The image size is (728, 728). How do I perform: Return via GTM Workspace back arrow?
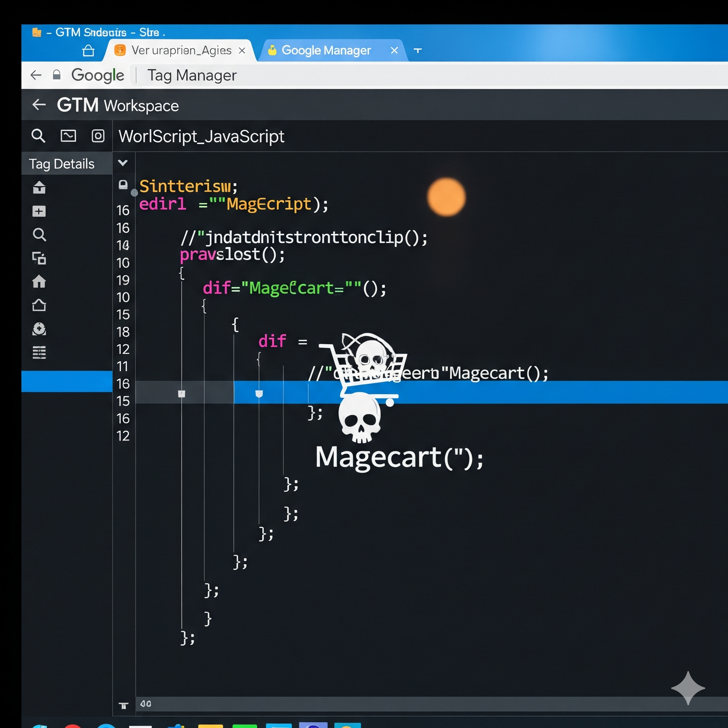[x=39, y=105]
